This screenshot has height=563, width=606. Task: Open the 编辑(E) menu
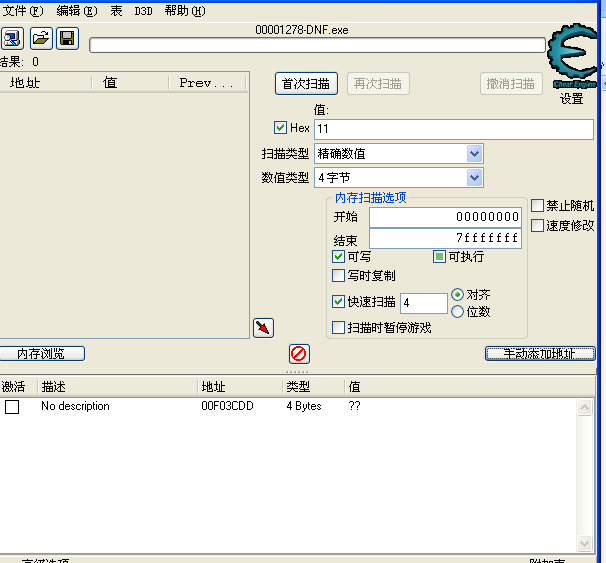coord(77,11)
